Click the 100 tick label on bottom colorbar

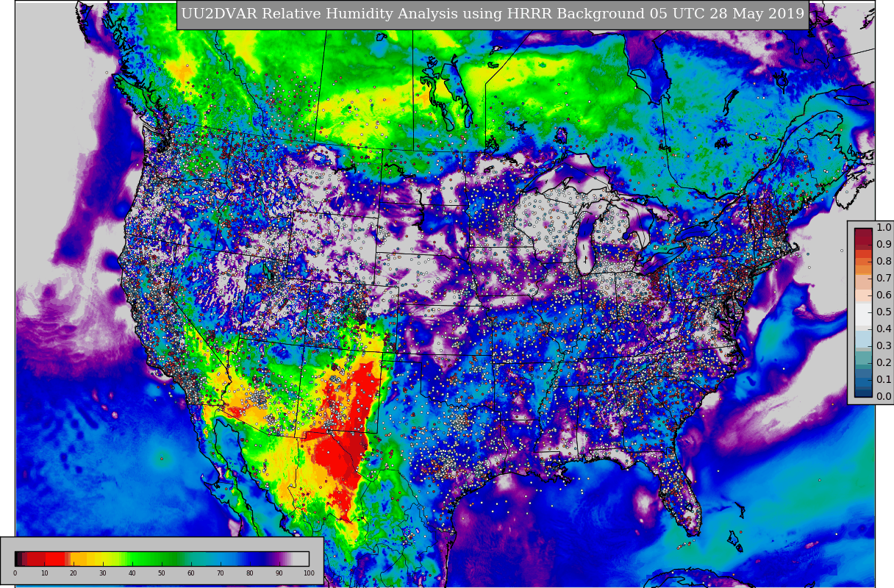pos(309,573)
